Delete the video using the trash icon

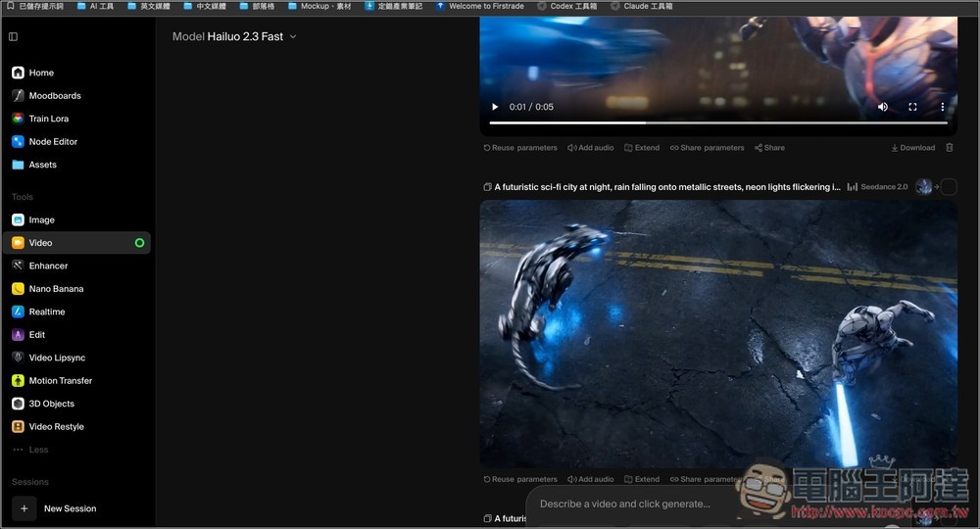point(950,148)
